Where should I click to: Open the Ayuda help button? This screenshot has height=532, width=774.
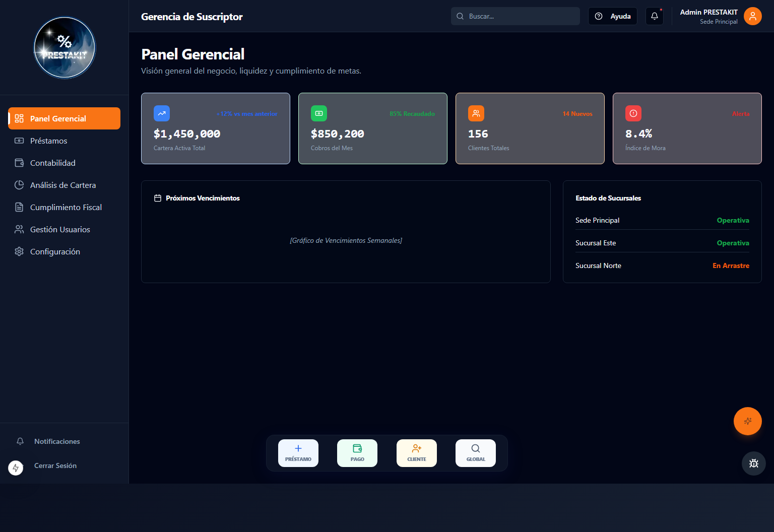click(x=613, y=16)
